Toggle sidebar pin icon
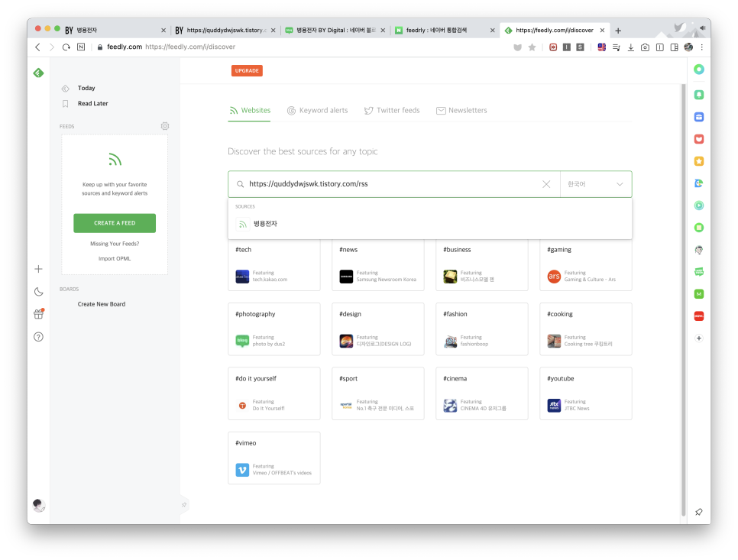The image size is (738, 560). click(184, 505)
